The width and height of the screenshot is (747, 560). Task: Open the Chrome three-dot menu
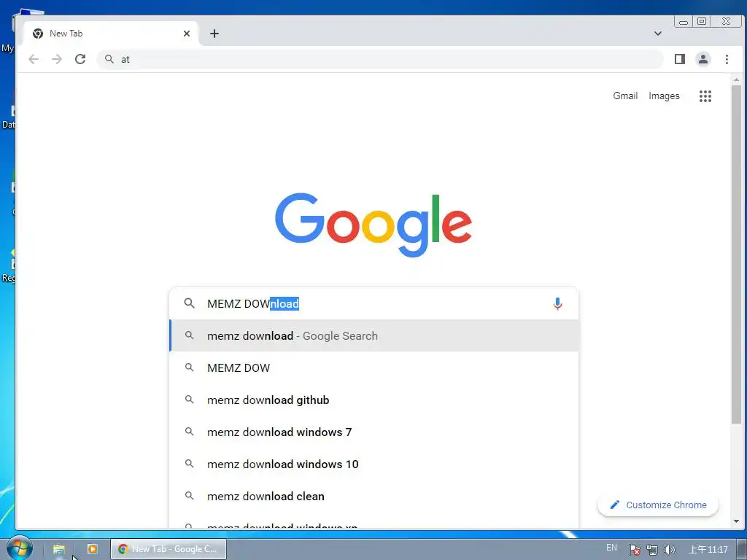tap(727, 59)
